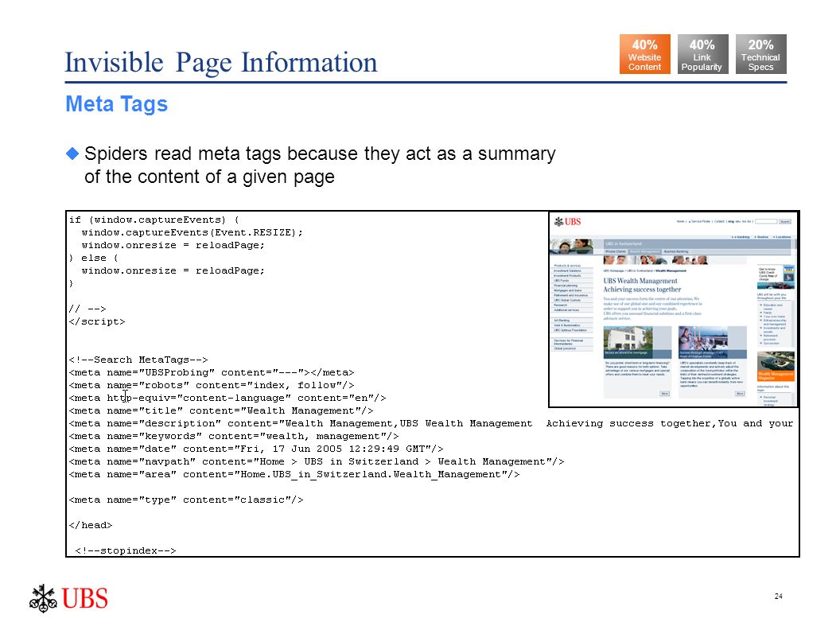Click the slide page number 24
Image resolution: width=840 pixels, height=630 pixels.
[779, 597]
